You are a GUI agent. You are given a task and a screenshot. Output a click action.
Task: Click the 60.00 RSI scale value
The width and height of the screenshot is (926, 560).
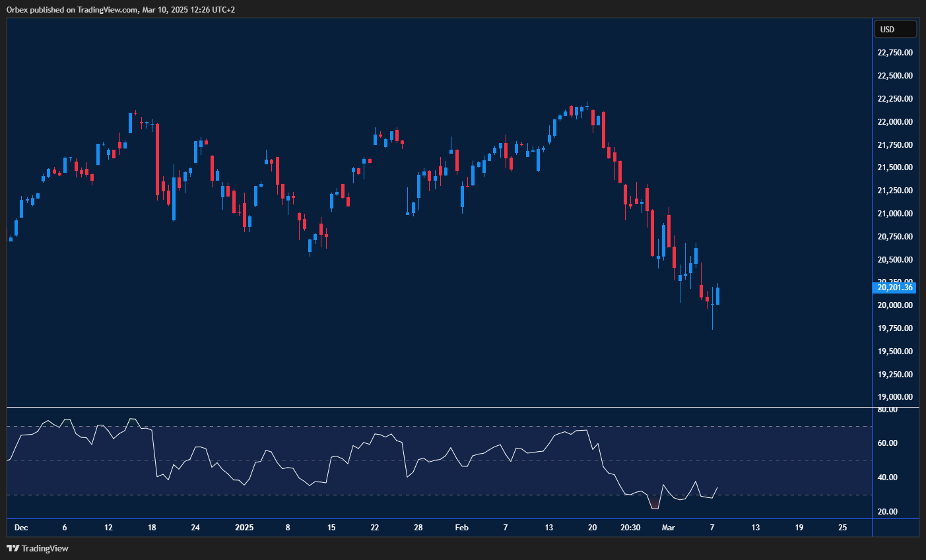tap(888, 443)
